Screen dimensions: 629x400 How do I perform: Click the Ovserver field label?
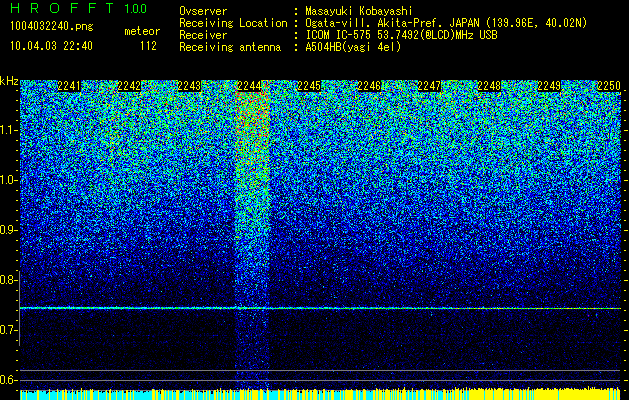point(203,11)
